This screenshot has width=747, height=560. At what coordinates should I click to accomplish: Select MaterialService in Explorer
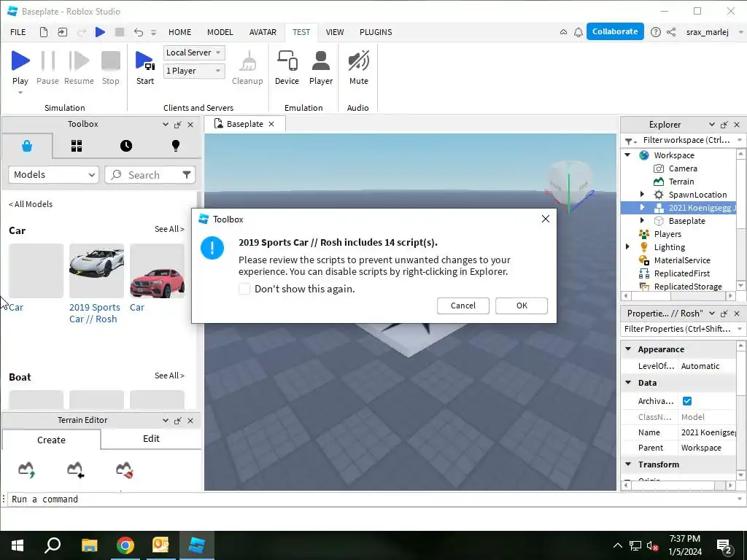click(x=682, y=260)
